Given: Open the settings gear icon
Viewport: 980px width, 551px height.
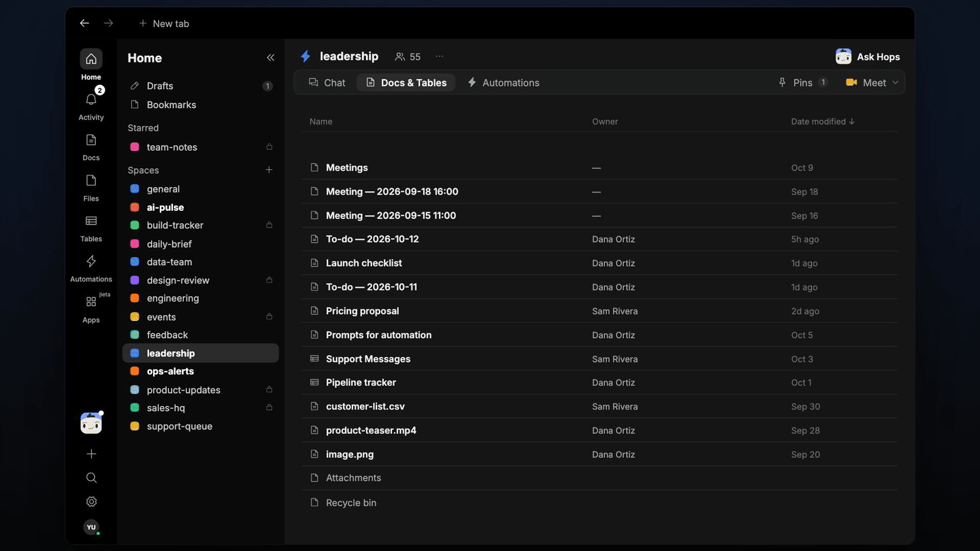Looking at the screenshot, I should point(91,501).
